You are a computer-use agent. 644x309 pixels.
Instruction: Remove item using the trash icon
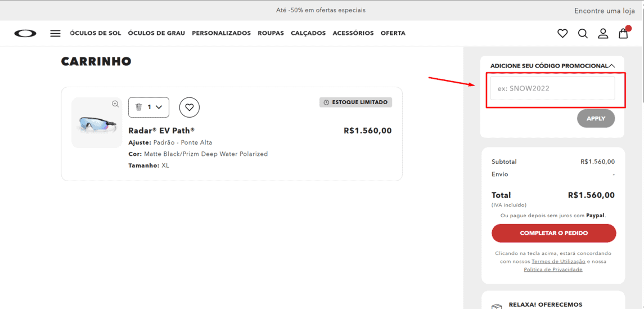click(139, 107)
